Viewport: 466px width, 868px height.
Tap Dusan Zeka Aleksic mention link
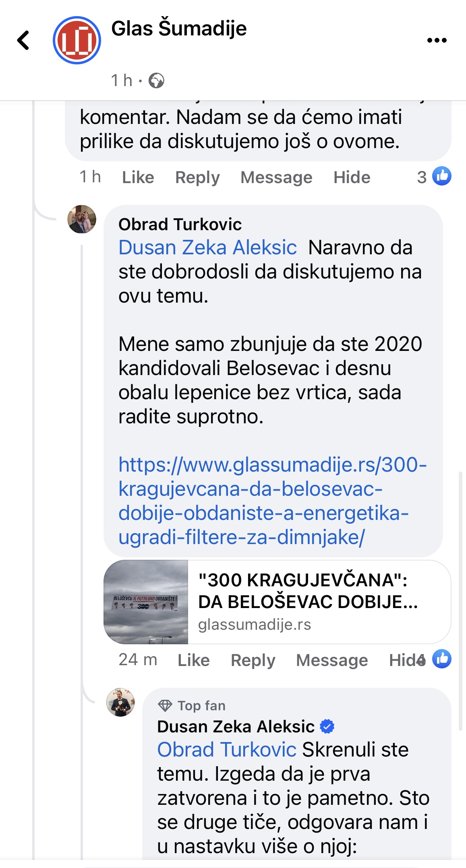pos(207,247)
